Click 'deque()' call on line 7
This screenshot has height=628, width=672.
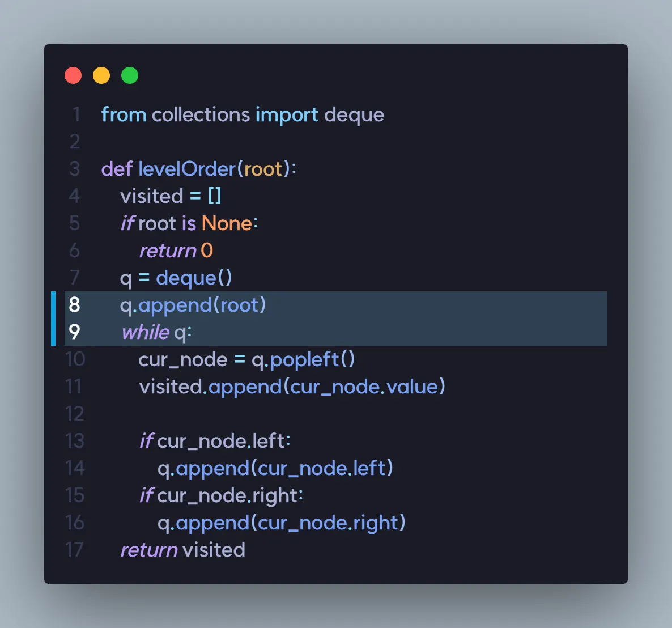coord(194,278)
